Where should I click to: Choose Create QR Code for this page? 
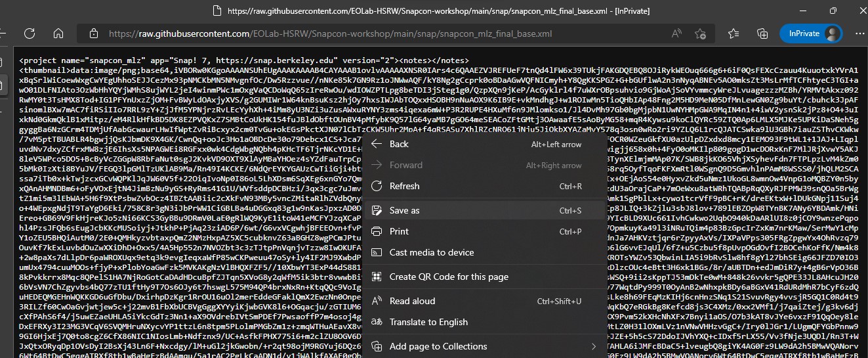449,277
